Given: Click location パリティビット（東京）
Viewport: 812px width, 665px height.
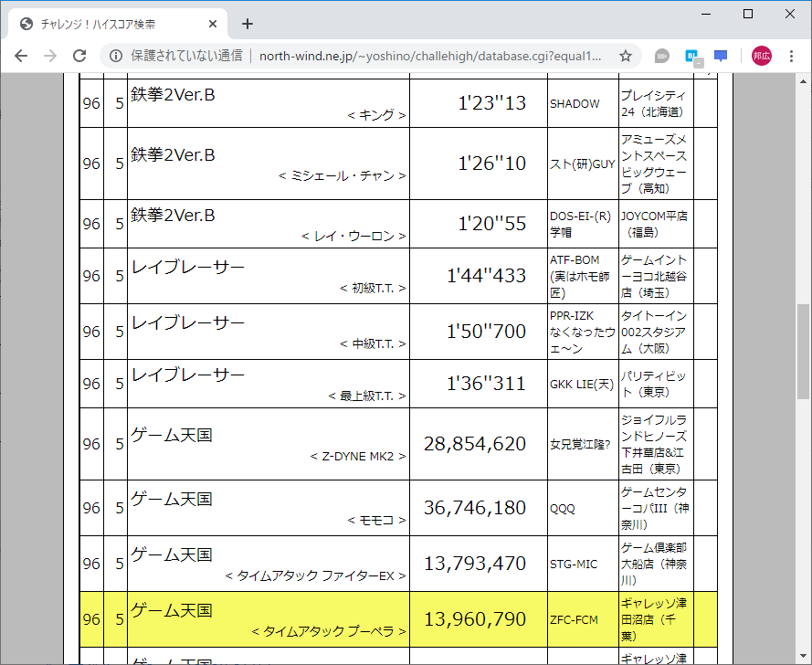Looking at the screenshot, I should (654, 385).
